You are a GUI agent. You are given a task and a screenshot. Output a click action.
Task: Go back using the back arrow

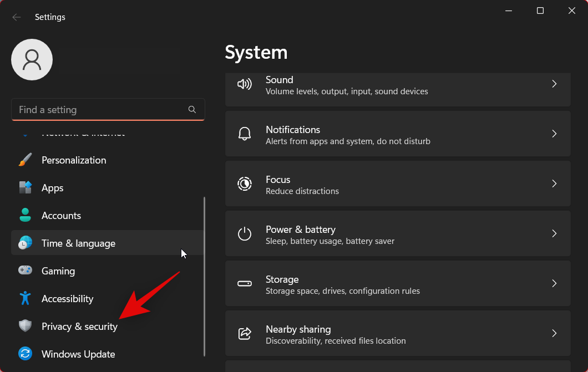[17, 17]
